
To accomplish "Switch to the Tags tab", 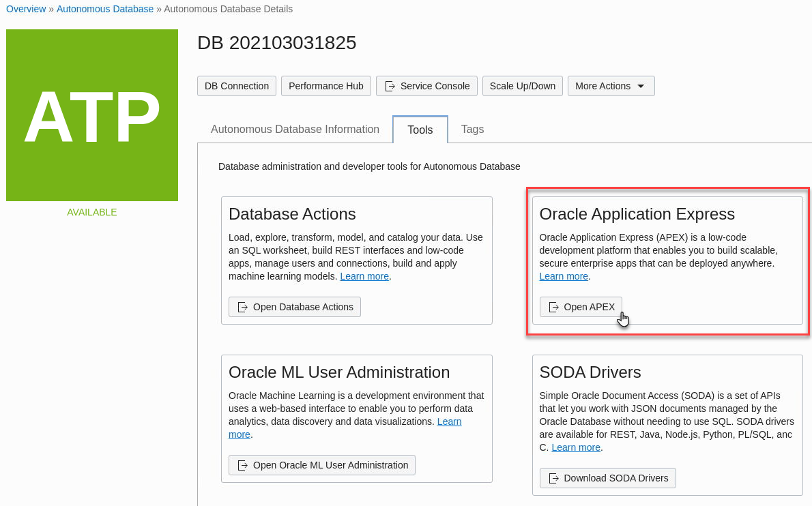I will point(472,130).
